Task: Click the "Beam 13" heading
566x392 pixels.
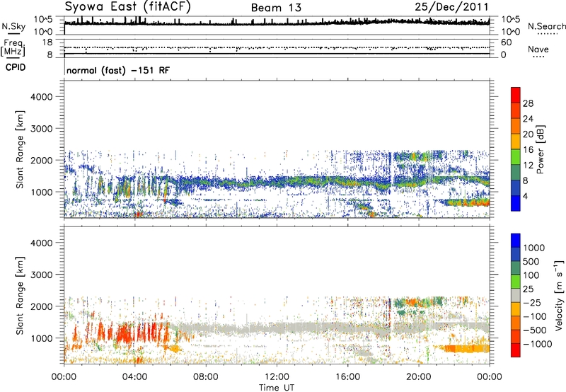Action: tap(276, 8)
